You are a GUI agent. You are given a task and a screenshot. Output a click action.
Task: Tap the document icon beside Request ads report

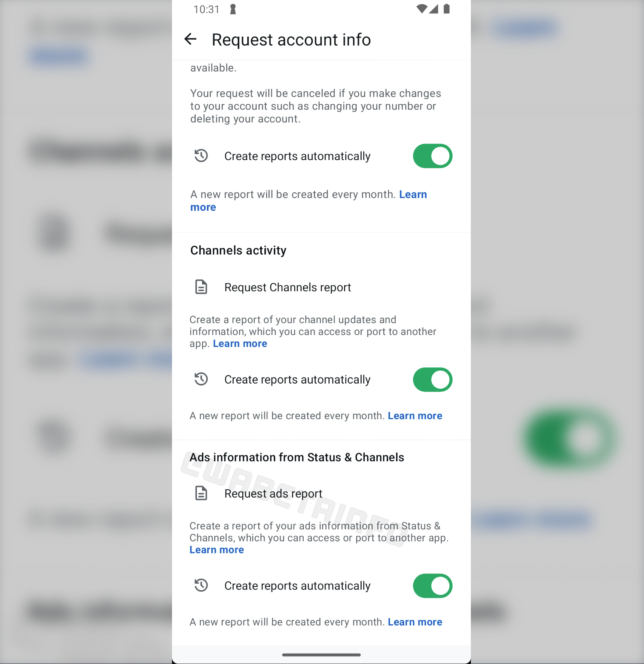coord(201,493)
